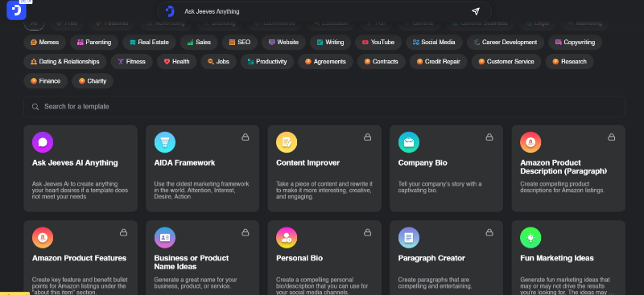
Task: Click the ID card icon on the Business or Product Name Ideas card
Action: [165, 238]
